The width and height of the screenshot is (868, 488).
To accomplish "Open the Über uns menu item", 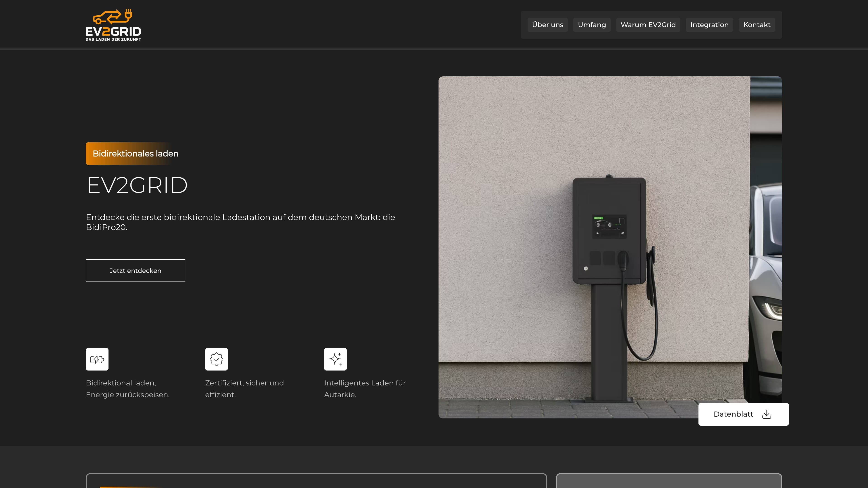I will 547,25.
